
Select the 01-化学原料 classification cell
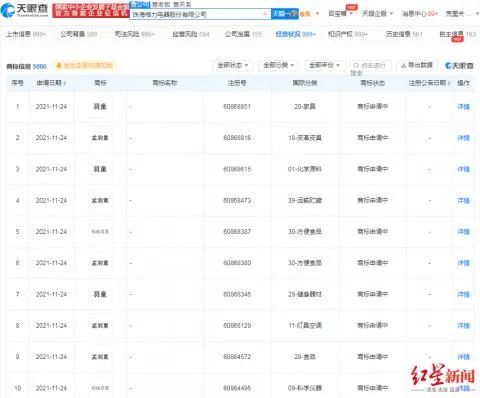(305, 169)
